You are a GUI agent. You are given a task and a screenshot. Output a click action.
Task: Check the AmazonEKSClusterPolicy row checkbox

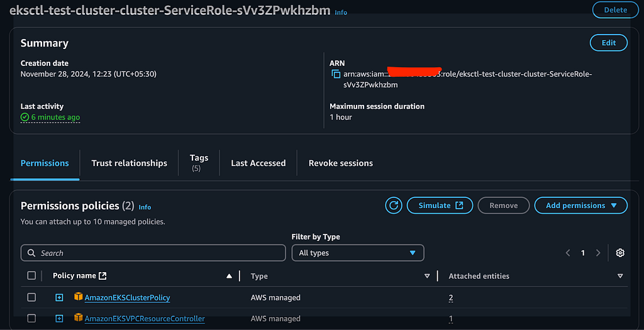tap(31, 297)
